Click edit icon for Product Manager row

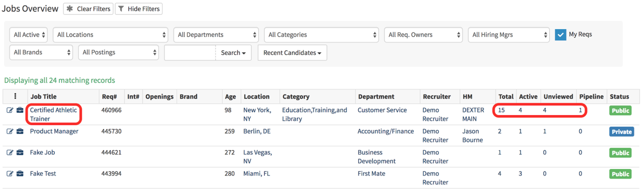tap(10, 131)
